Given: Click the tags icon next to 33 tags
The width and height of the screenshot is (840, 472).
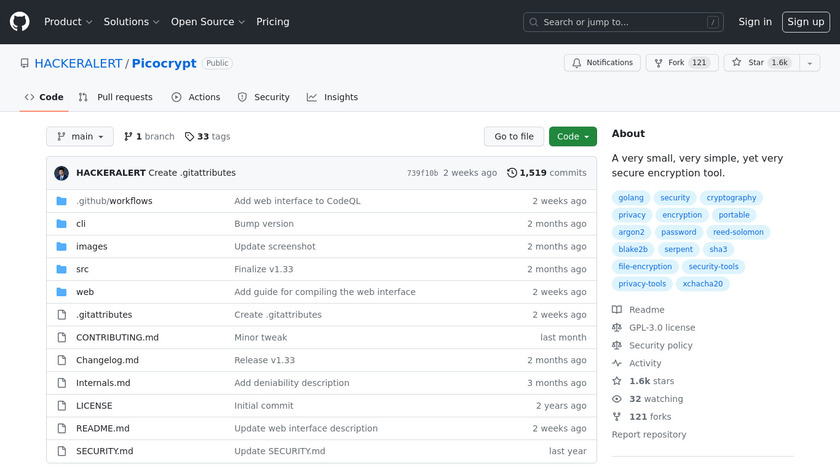Looking at the screenshot, I should click(189, 137).
